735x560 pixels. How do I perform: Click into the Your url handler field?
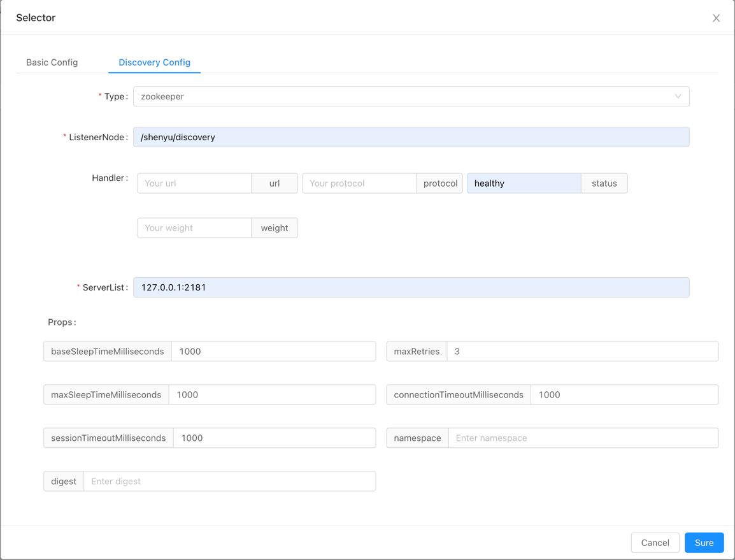pos(194,183)
